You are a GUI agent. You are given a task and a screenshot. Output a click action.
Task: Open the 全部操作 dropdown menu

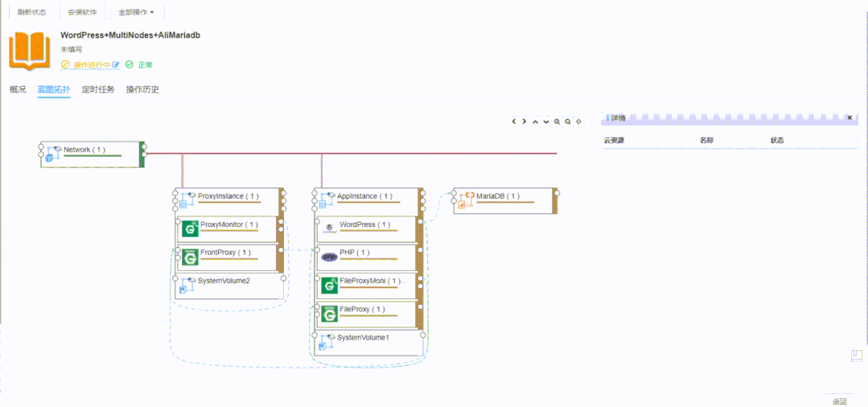pyautogui.click(x=136, y=11)
